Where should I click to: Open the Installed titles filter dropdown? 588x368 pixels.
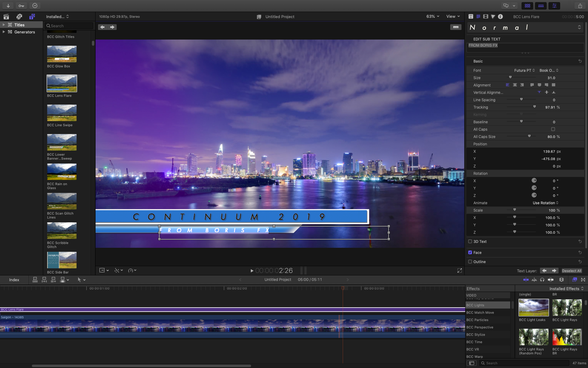[x=58, y=17]
